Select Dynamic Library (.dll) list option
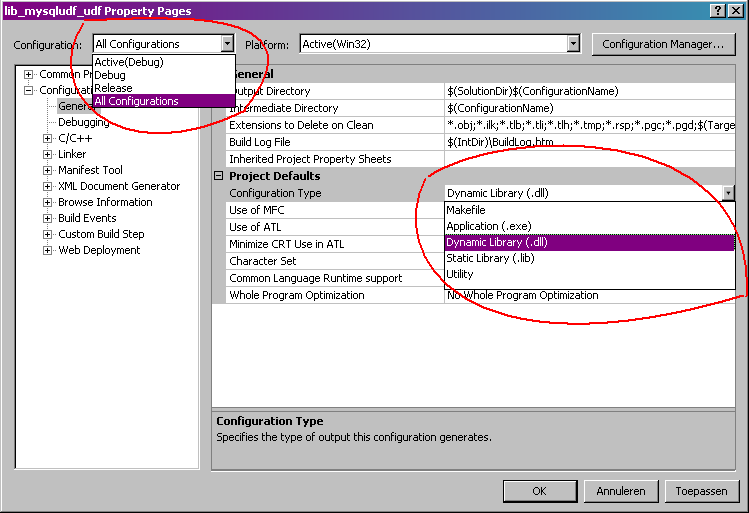This screenshot has height=513, width=749. [x=589, y=242]
